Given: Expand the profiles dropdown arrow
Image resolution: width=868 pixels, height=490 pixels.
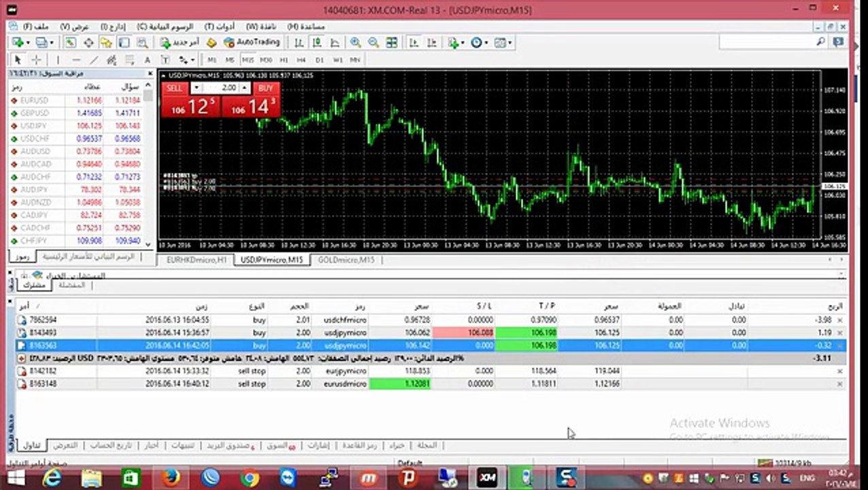Looking at the screenshot, I should coord(52,42).
